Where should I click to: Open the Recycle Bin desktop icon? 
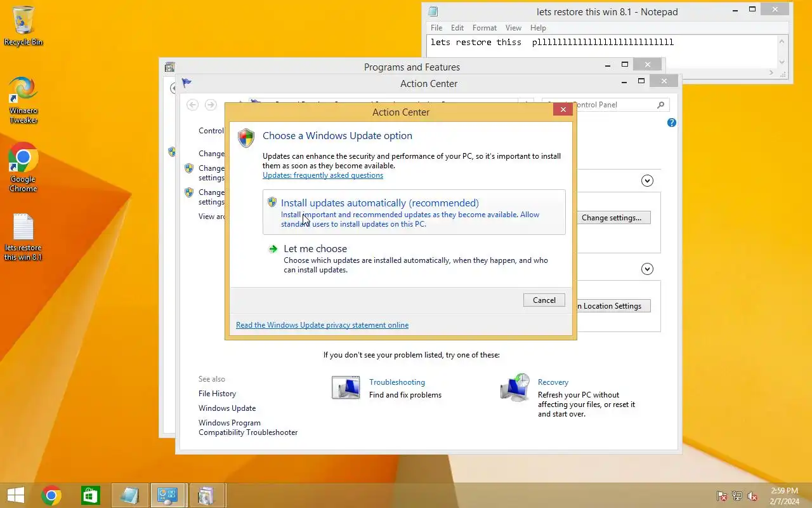(x=23, y=25)
